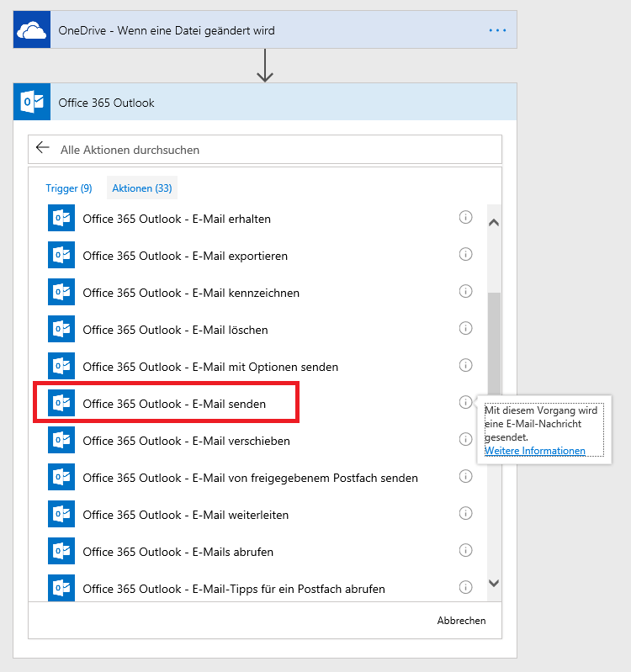Click the OneDrive cloud icon in trigger header
This screenshot has height=672, width=631.
(x=32, y=30)
